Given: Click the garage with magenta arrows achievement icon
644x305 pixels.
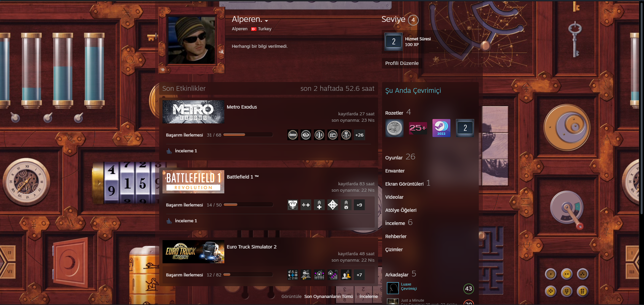Looking at the screenshot, I should 333,275.
